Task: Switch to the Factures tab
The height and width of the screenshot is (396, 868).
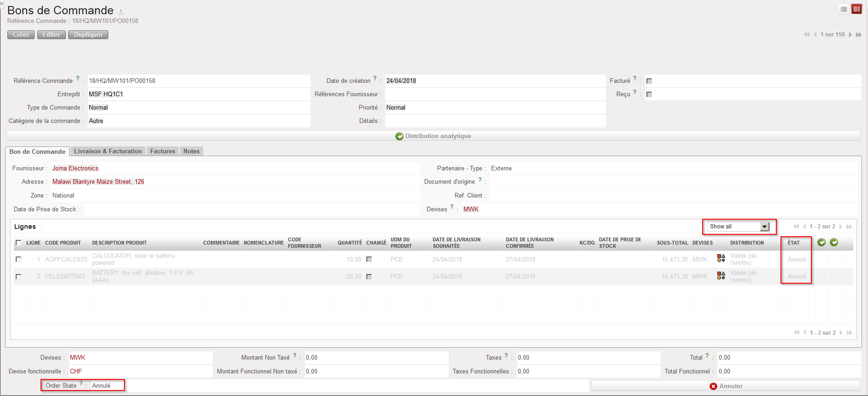Action: coord(162,151)
